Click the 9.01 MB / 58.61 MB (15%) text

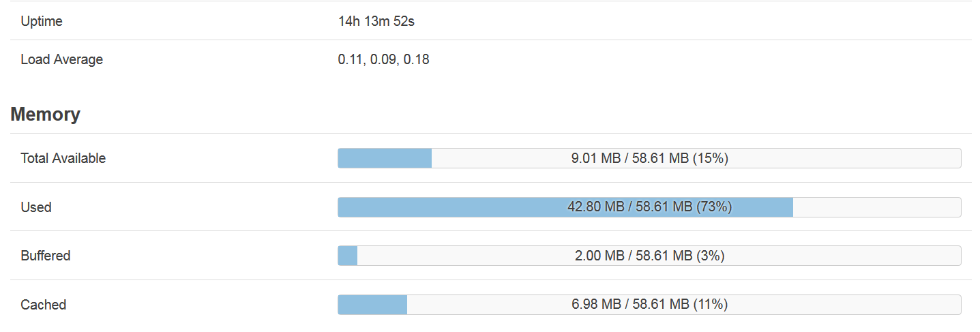click(650, 158)
